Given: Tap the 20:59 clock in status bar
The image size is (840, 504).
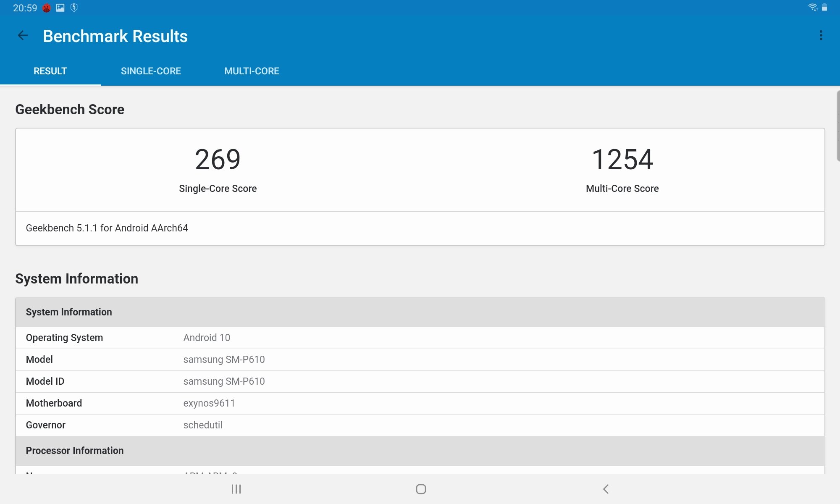Looking at the screenshot, I should click(25, 8).
